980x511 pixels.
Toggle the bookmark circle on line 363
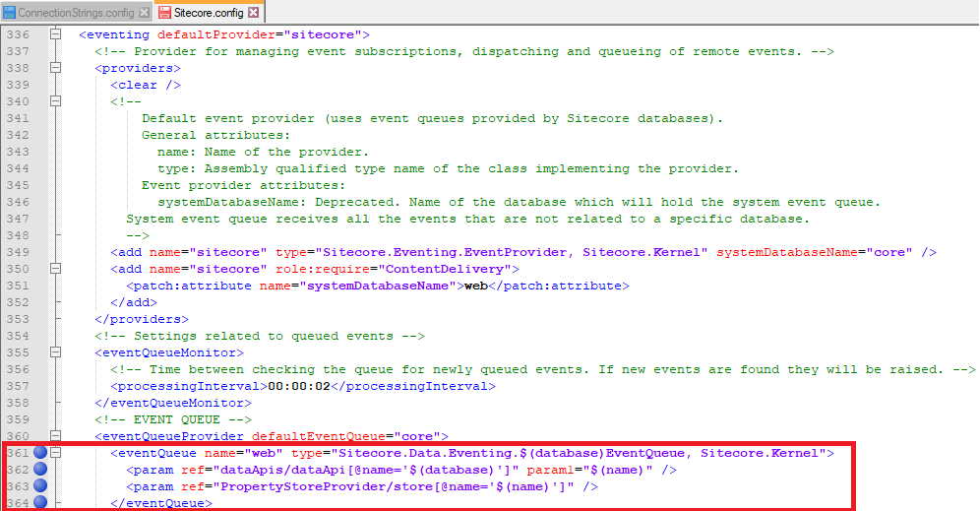40,486
